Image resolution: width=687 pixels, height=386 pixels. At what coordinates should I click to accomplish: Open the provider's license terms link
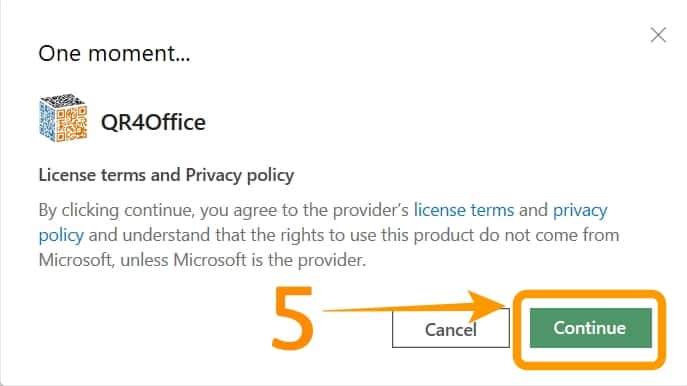(x=464, y=210)
